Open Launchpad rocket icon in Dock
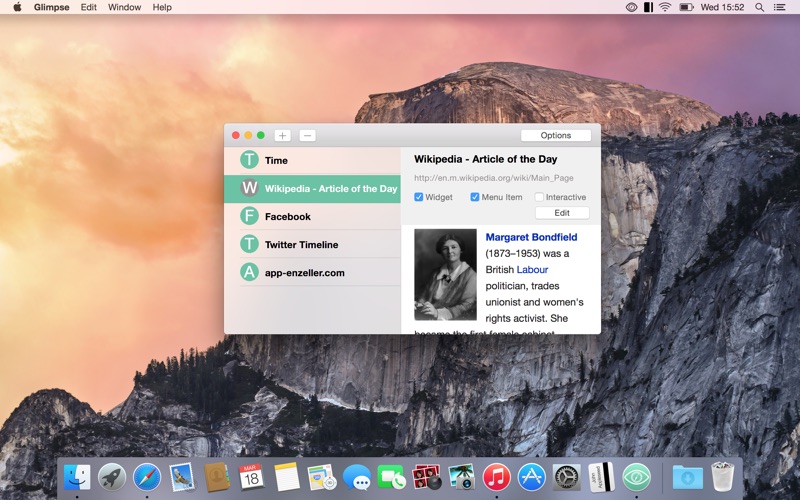The width and height of the screenshot is (800, 500). [x=112, y=478]
